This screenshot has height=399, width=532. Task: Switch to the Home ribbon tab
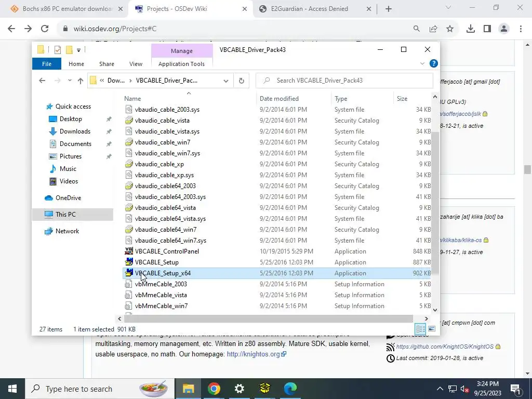[x=76, y=64]
